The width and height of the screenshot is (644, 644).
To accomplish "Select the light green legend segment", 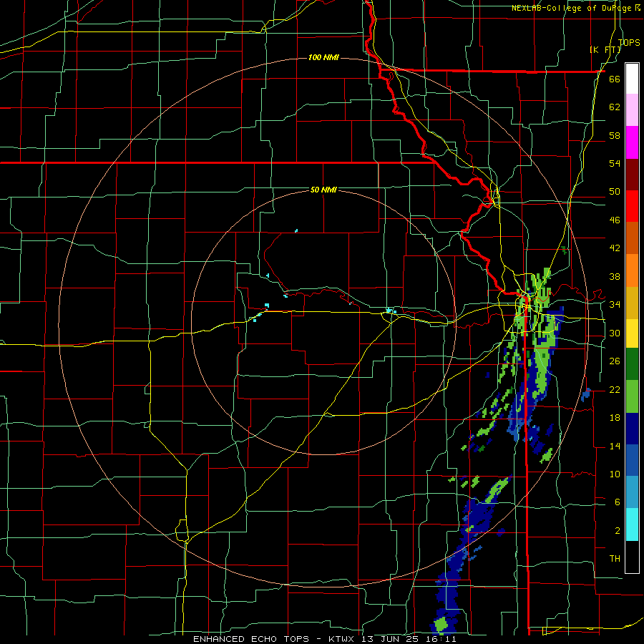I will pos(632,396).
